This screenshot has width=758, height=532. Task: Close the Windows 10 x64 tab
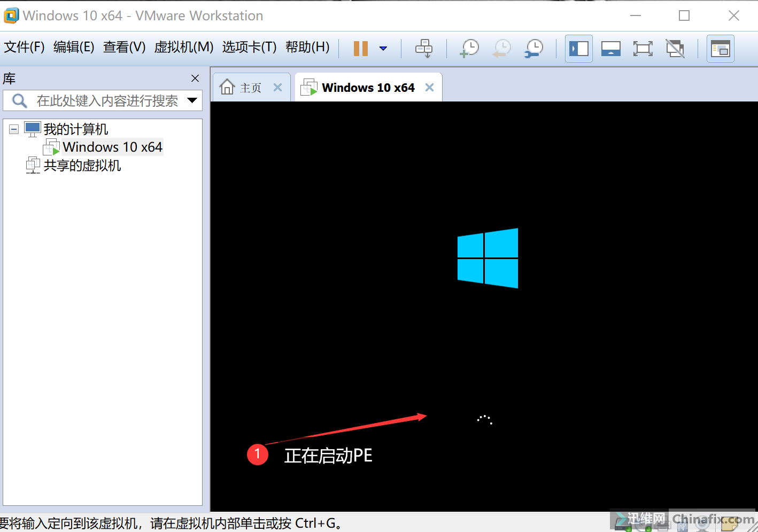click(x=430, y=88)
